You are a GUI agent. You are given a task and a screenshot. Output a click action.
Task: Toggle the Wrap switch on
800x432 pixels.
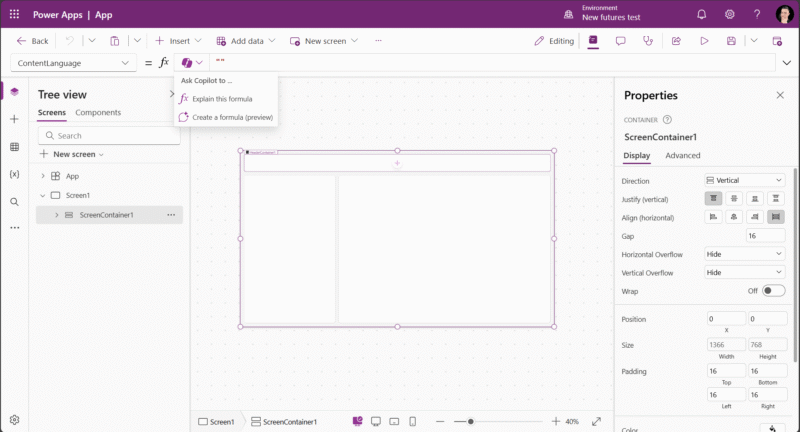[x=773, y=291]
